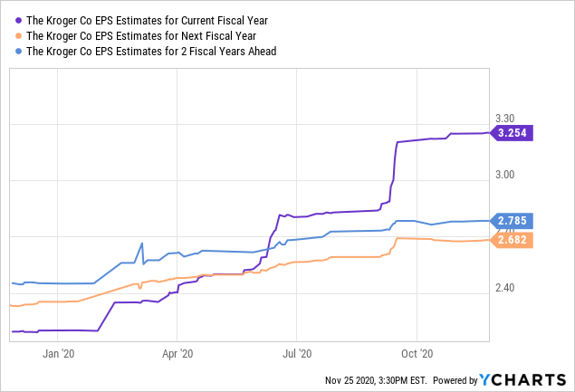This screenshot has width=575, height=392.
Task: Click the 3.30 y-axis label
Action: click(503, 118)
